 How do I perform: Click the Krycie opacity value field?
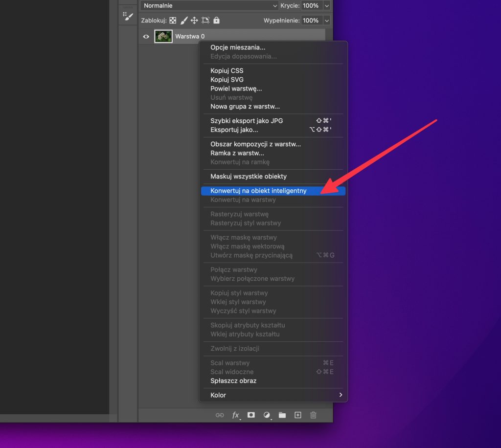(x=311, y=6)
